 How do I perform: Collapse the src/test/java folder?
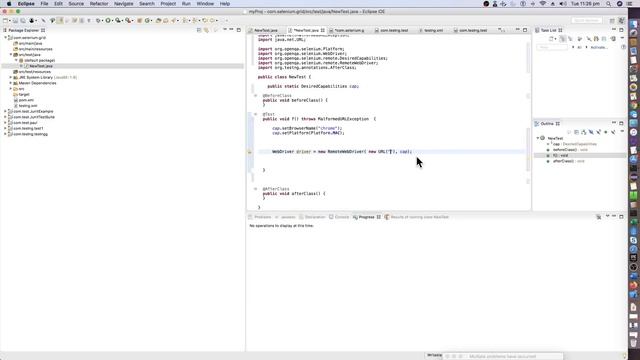click(11, 55)
